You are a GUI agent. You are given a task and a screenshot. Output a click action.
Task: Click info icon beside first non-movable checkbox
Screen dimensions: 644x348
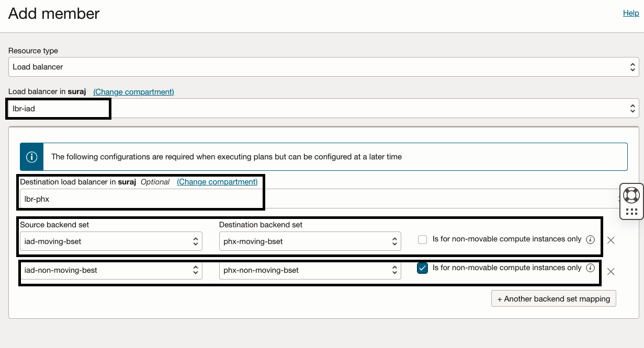pyautogui.click(x=591, y=239)
